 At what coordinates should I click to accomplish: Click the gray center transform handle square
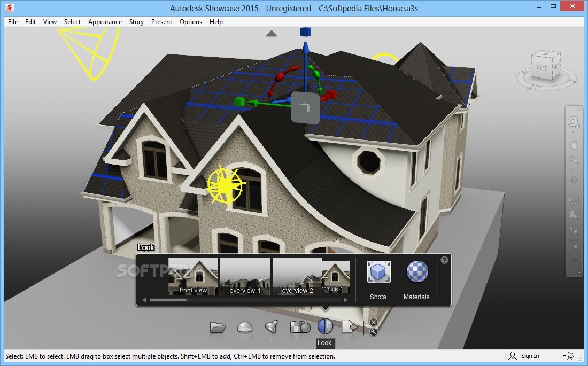[305, 108]
